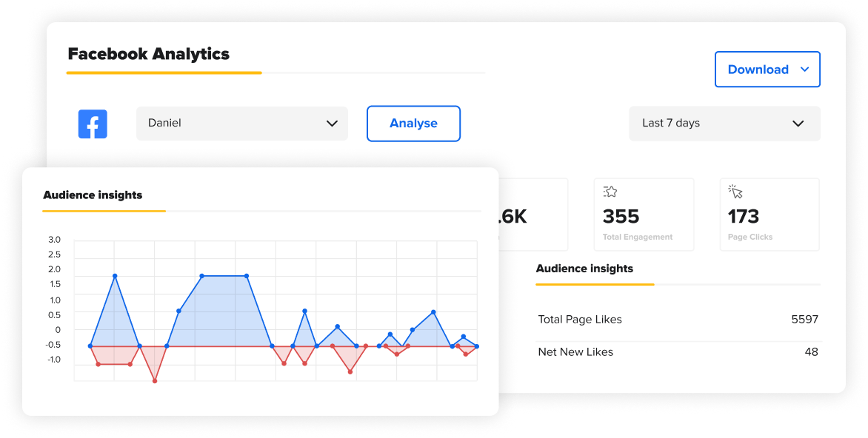Click the cursor icon above Page Clicks
The height and width of the screenshot is (438, 868).
[735, 192]
